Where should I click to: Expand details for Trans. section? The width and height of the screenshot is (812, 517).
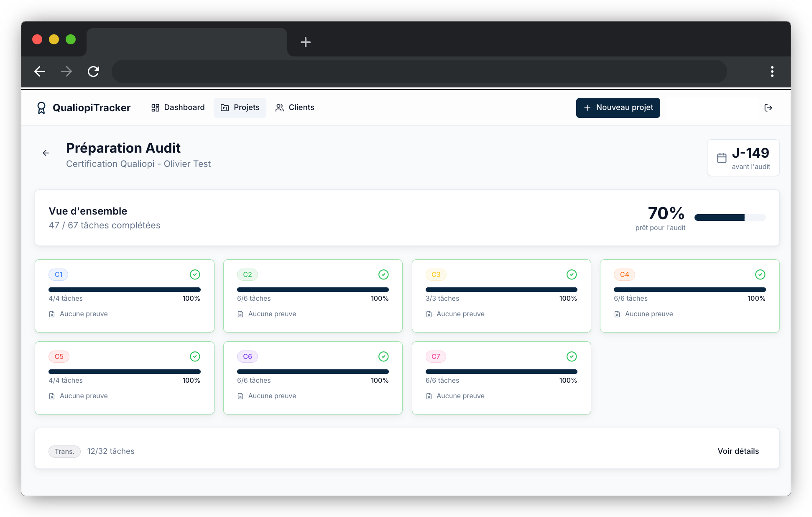tap(738, 451)
